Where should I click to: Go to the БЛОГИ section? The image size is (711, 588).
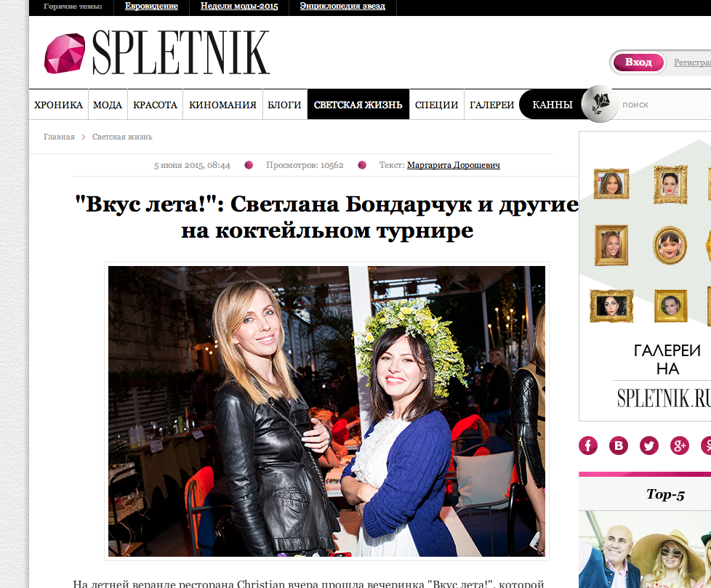point(284,105)
